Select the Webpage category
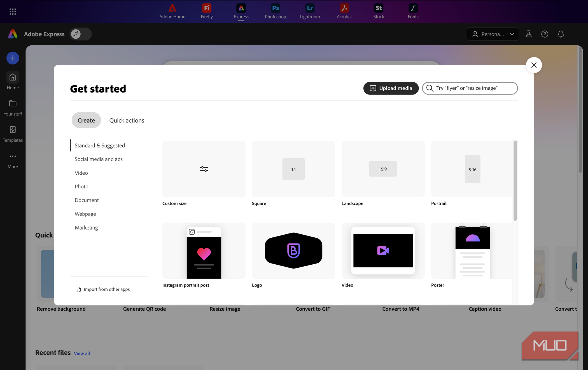588x370 pixels. (85, 214)
